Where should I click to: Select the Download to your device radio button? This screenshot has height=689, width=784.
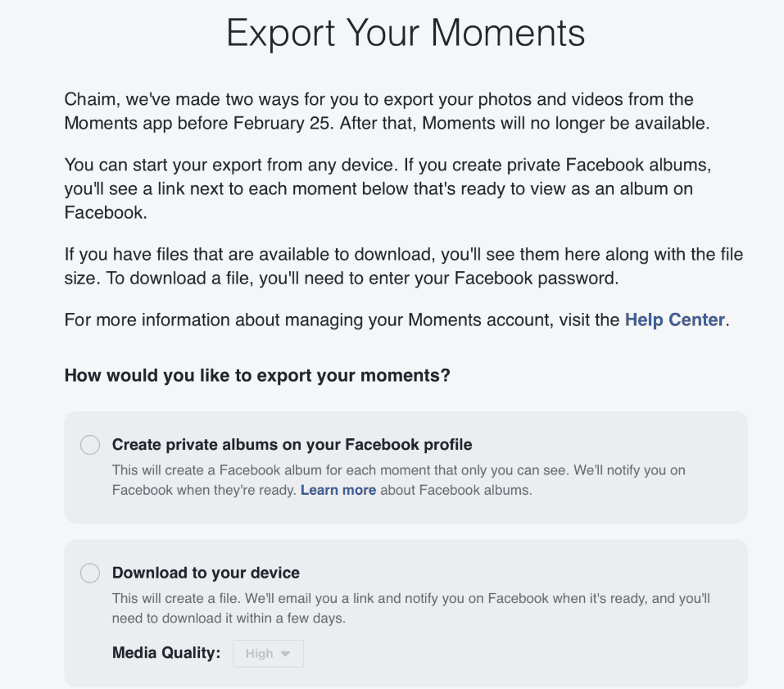[90, 573]
